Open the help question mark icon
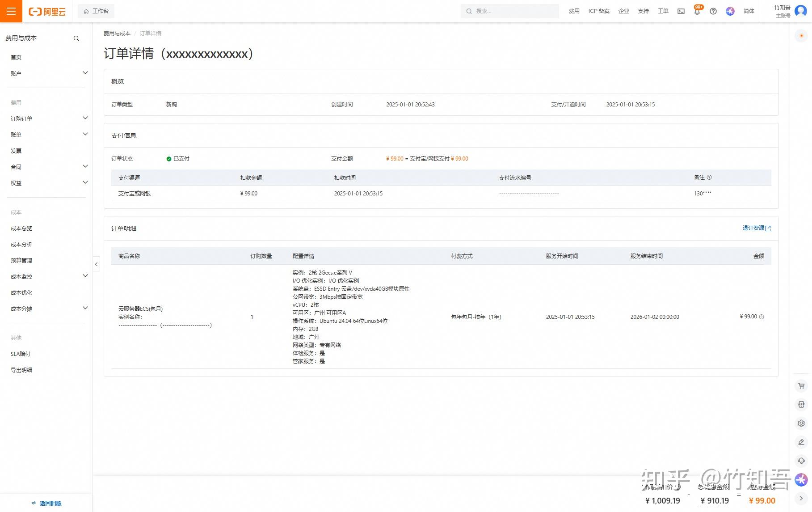812x512 pixels. 713,11
